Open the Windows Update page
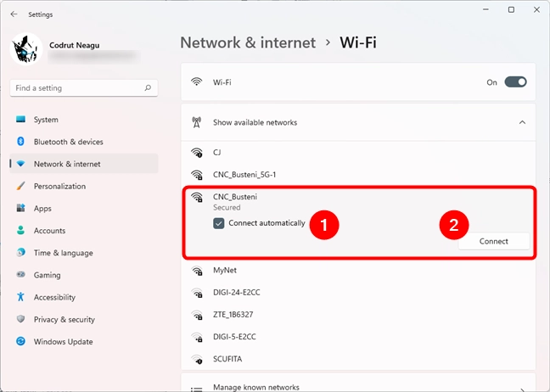 point(84,341)
